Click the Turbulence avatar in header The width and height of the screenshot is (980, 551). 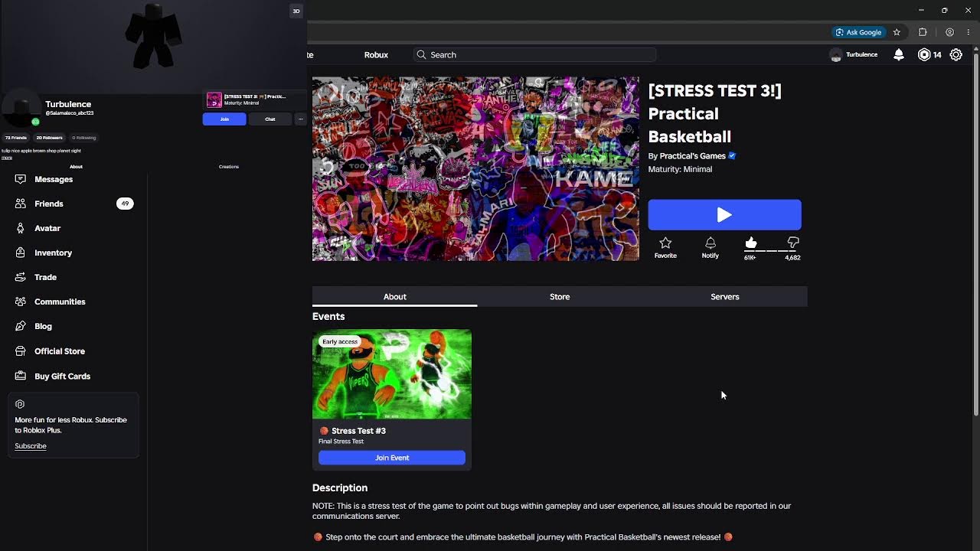(836, 55)
